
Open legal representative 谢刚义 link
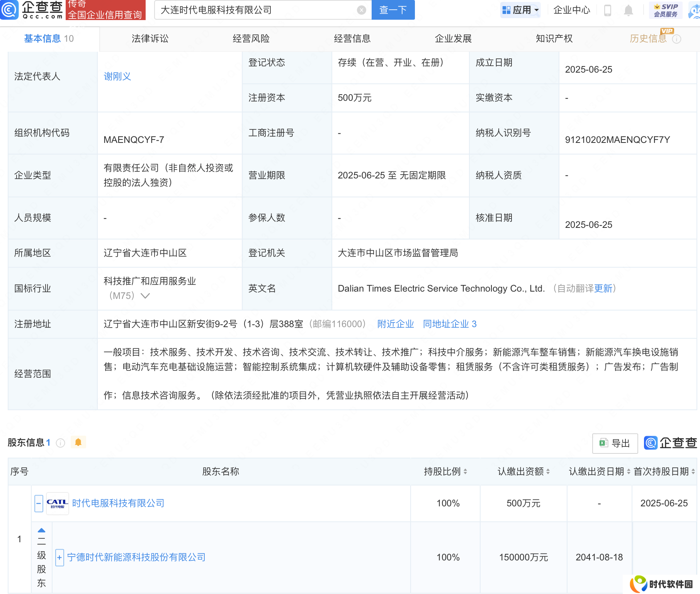pyautogui.click(x=117, y=76)
